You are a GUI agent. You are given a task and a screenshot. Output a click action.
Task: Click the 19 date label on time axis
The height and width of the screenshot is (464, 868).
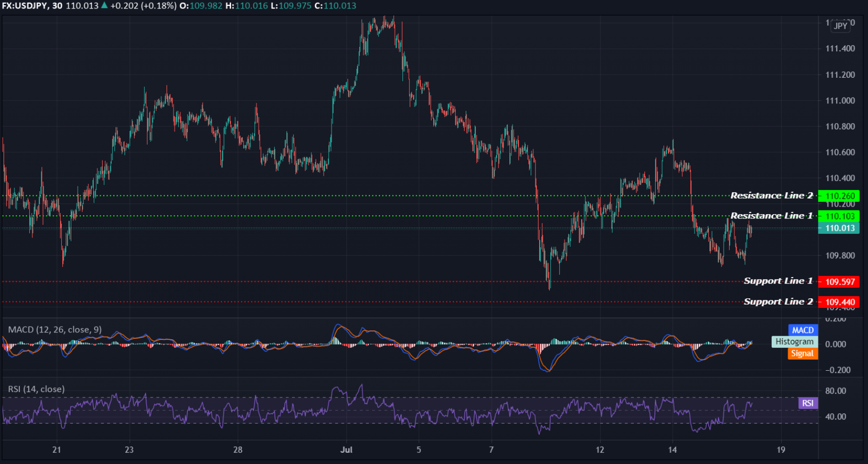pyautogui.click(x=781, y=450)
